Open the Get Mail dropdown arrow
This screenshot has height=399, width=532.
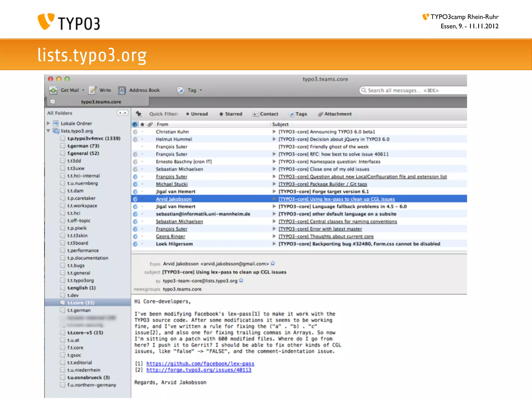83,90
